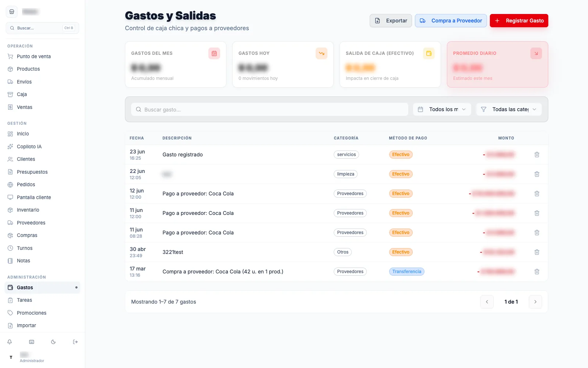Click the "Otros" category tag
The image size is (588, 368).
pos(343,252)
